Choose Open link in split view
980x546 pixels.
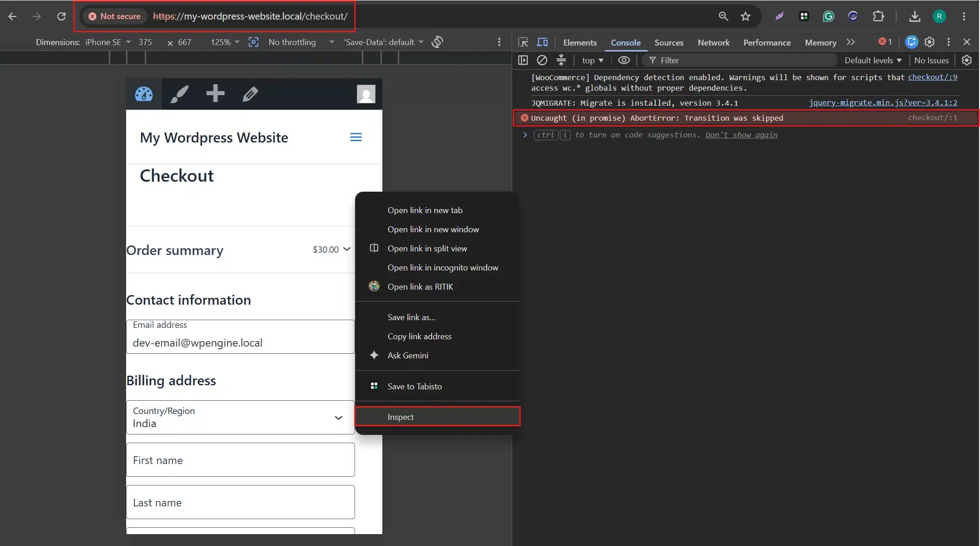click(x=437, y=248)
